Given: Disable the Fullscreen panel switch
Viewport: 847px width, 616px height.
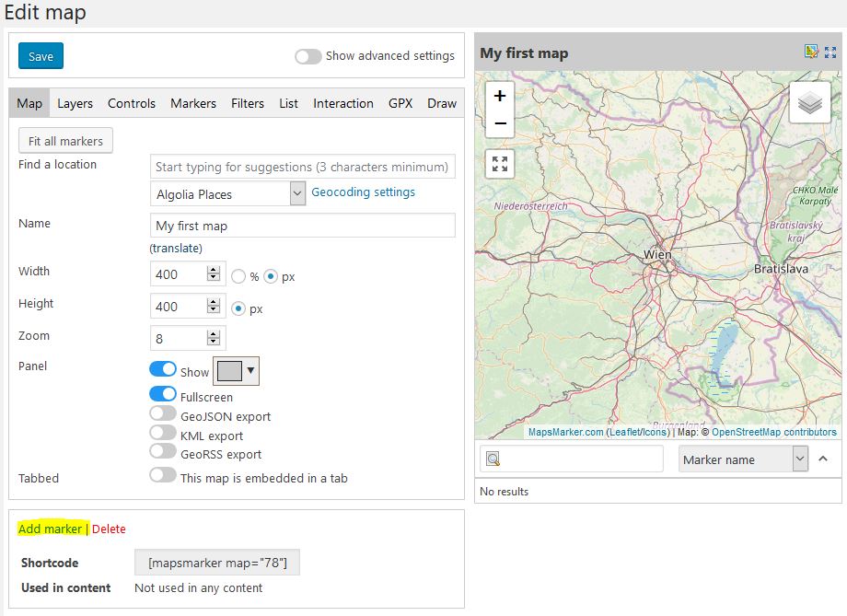Looking at the screenshot, I should tap(163, 394).
